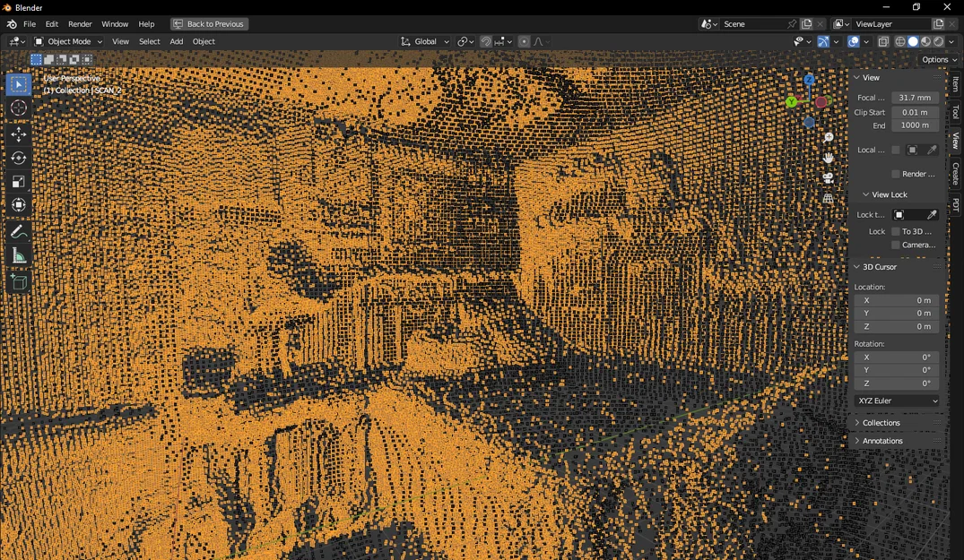
Task: Click the Back to Previous button
Action: pos(209,24)
